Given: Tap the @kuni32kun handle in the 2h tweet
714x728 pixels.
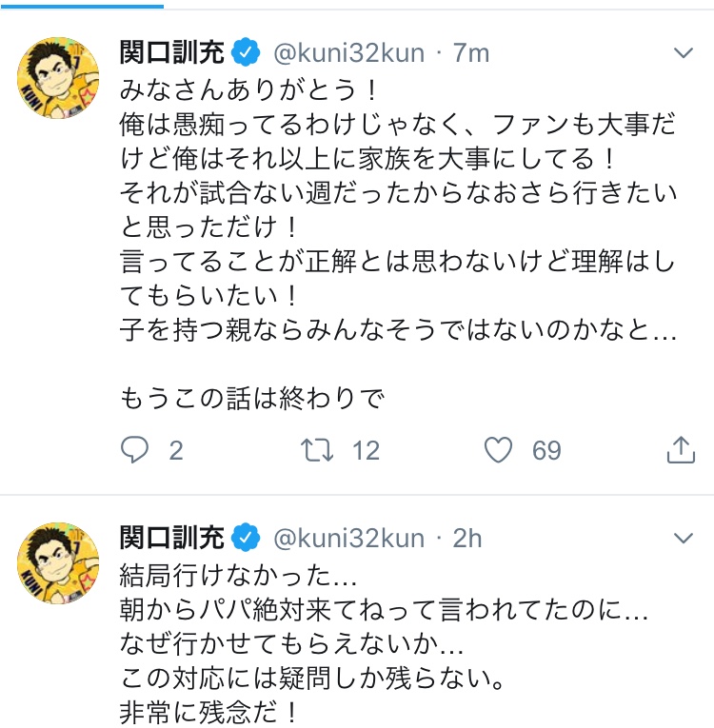Looking at the screenshot, I should [348, 538].
